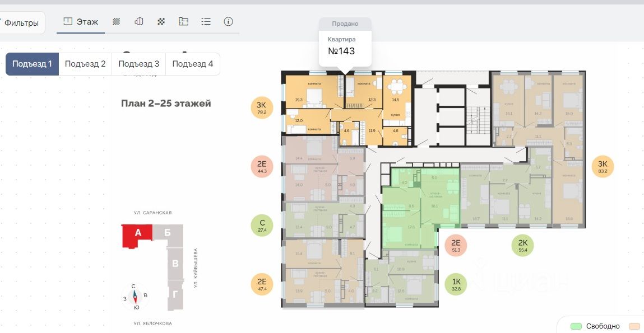Screen dimensions: 644x333
Task: Open the floor layouts plan icon
Action: pos(184,22)
